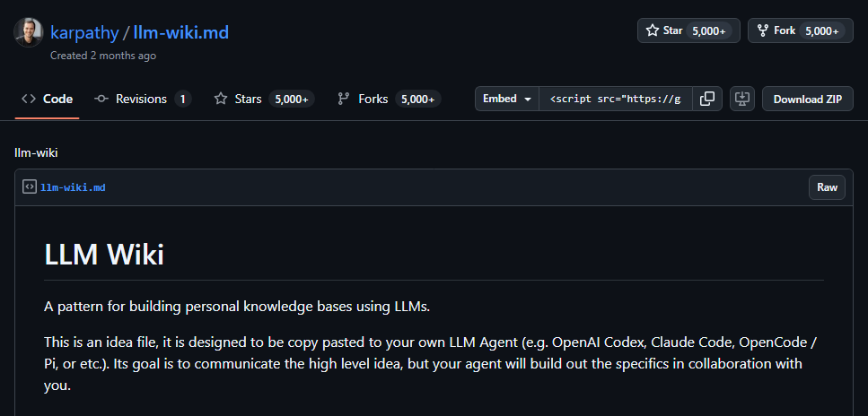Click the save to desktop icon
This screenshot has width=868, height=416.
741,99
